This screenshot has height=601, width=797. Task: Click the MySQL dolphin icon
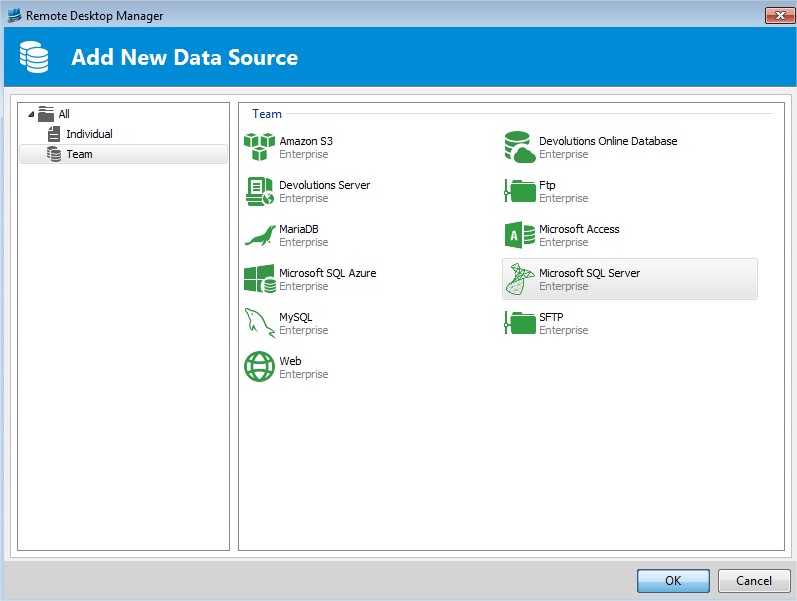coord(259,323)
